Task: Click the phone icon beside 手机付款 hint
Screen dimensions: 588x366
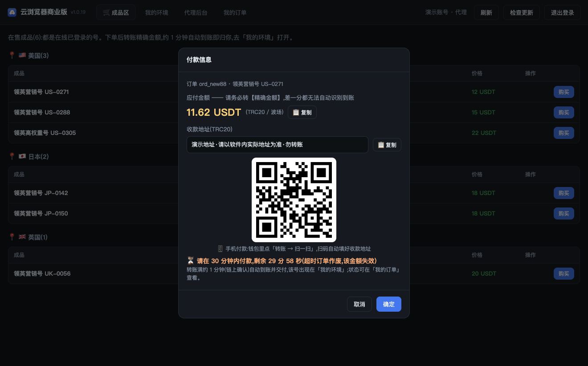Action: tap(220, 249)
